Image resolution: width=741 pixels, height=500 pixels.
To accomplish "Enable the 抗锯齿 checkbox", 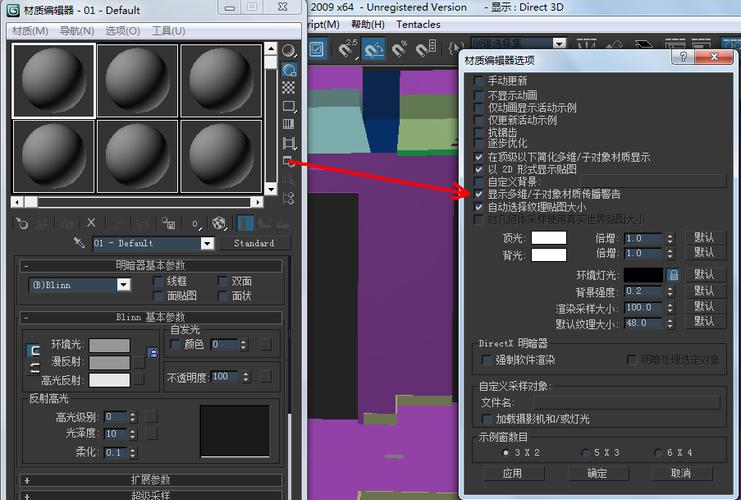I will coord(479,132).
